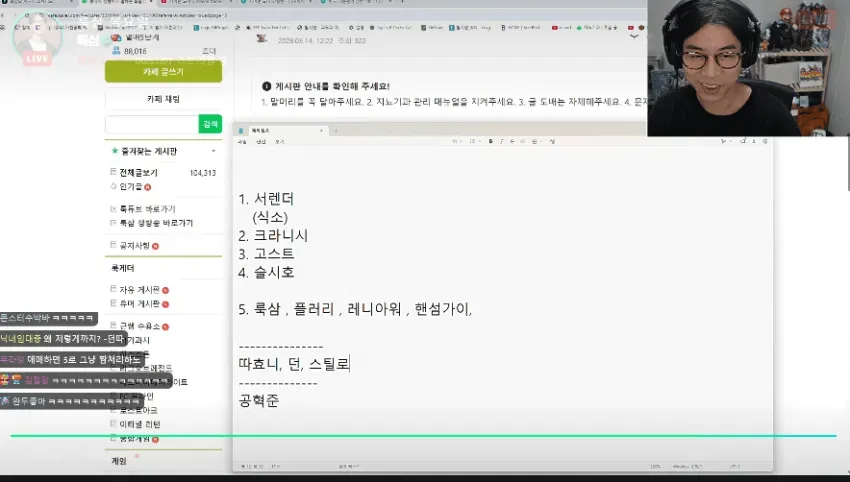Viewport: 850px width, 482px height.
Task: Open 유머 게시판 link
Action: point(139,304)
